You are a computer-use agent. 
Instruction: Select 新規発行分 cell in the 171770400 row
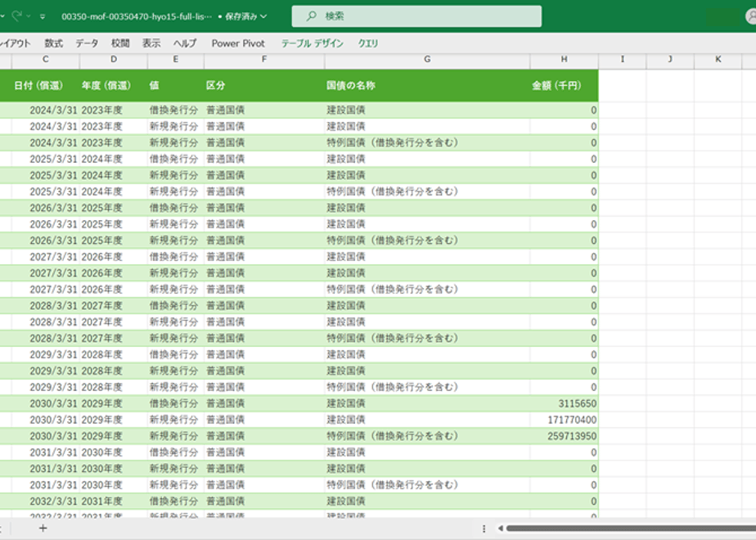175,420
